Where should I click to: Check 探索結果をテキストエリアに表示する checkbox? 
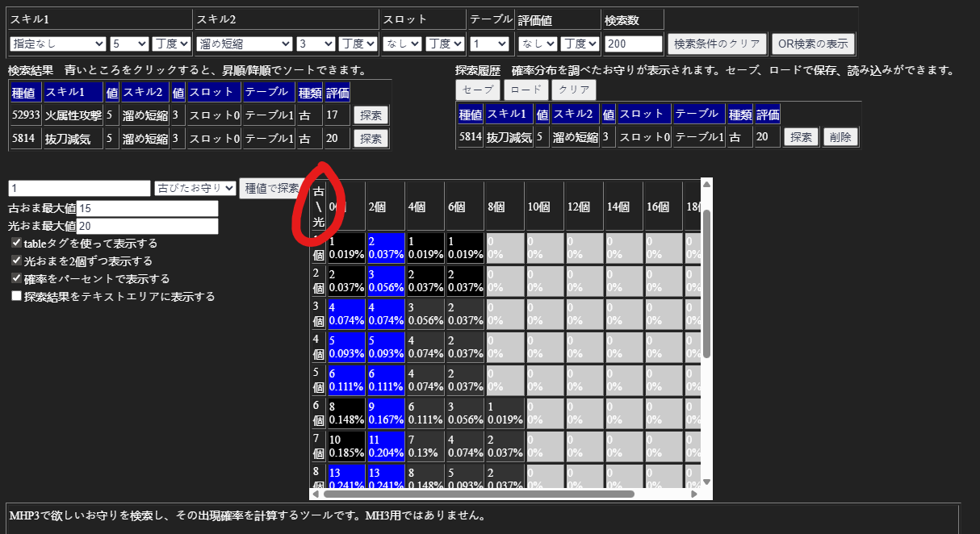click(17, 296)
